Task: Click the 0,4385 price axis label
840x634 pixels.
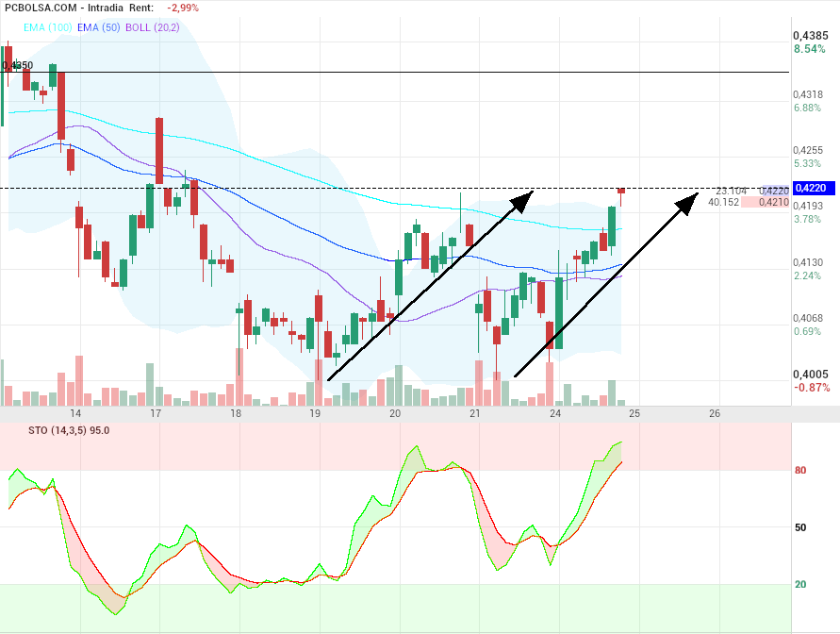Action: pyautogui.click(x=811, y=35)
